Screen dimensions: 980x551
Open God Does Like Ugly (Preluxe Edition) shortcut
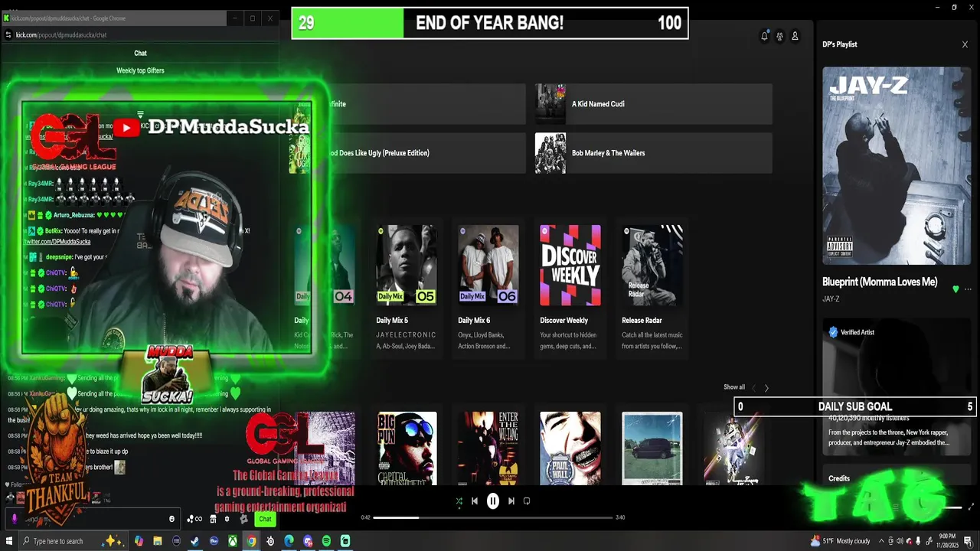tap(407, 153)
